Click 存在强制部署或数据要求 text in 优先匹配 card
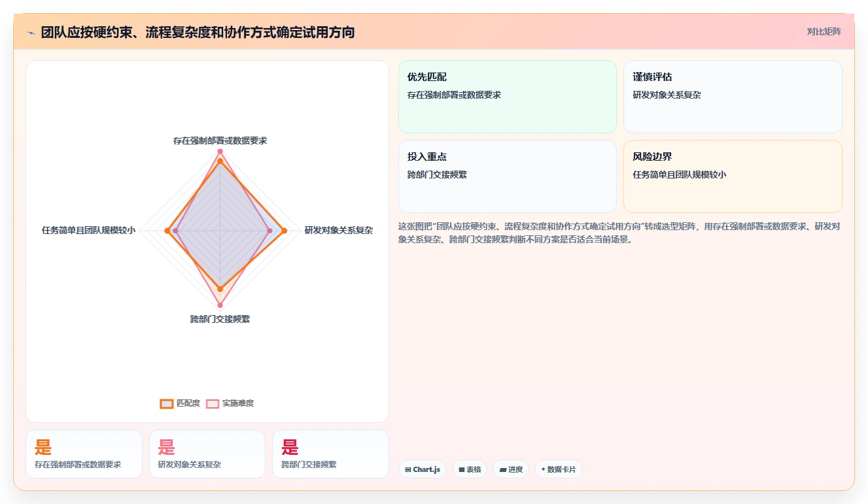Screen dimensions: 868x504 454,95
